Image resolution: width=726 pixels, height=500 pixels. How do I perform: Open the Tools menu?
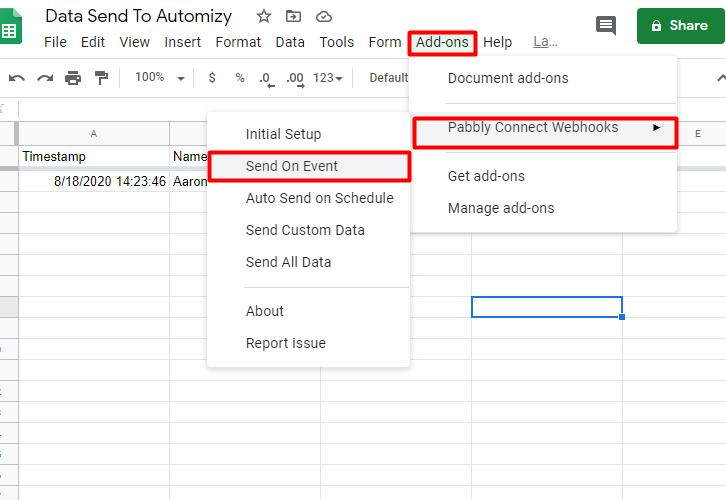tap(337, 42)
